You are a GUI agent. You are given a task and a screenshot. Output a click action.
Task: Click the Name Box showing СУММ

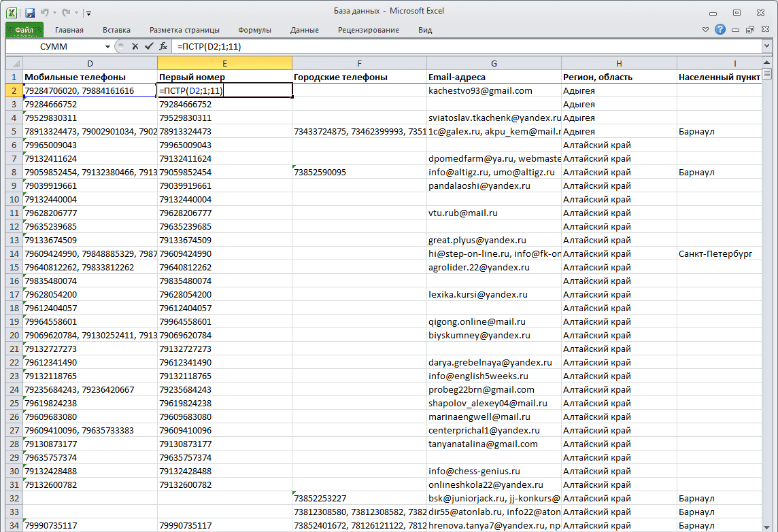[x=54, y=47]
